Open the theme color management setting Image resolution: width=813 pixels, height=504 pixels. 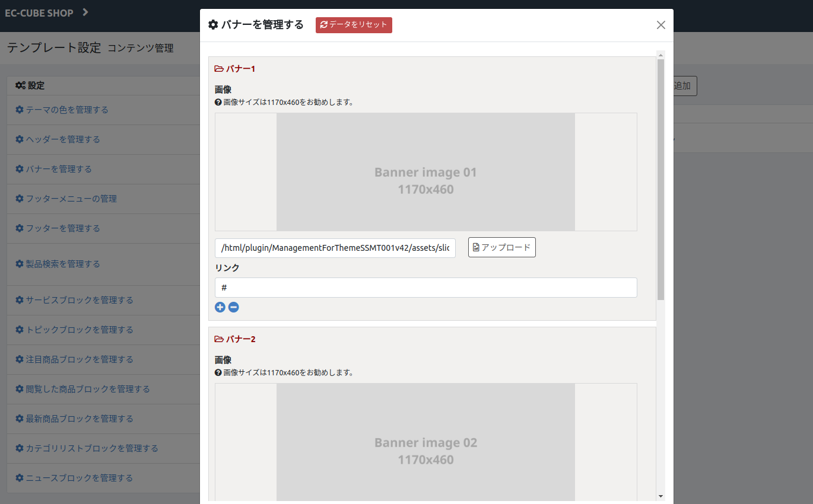(x=66, y=110)
